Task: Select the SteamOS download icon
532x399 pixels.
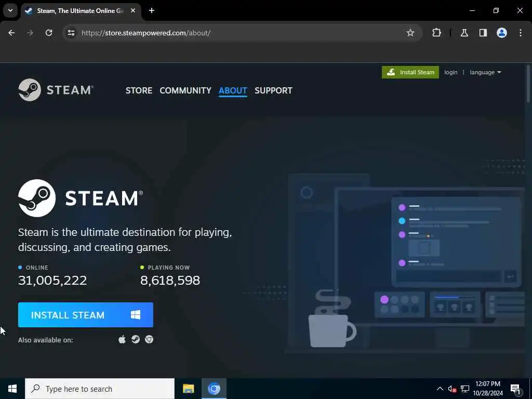Action: [x=136, y=339]
